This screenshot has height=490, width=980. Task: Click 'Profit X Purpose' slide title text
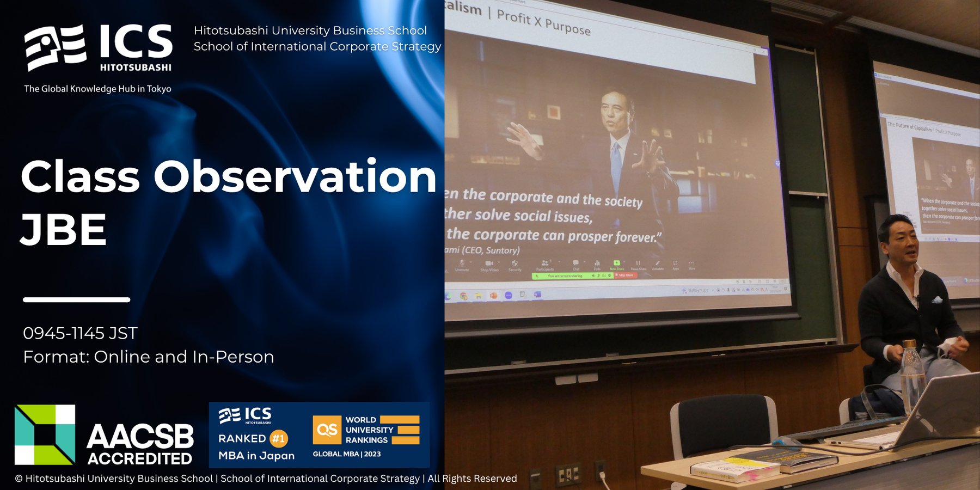pos(544,22)
